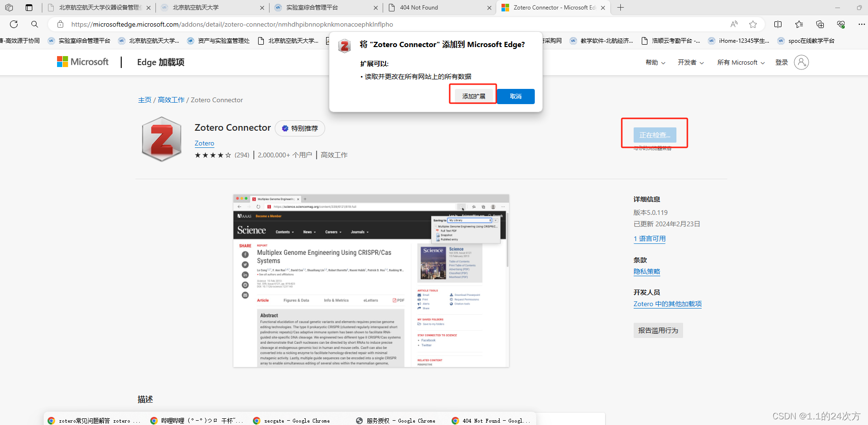Viewport: 868px width, 425px height.
Task: Open browser essentials heart icon
Action: pos(841,24)
